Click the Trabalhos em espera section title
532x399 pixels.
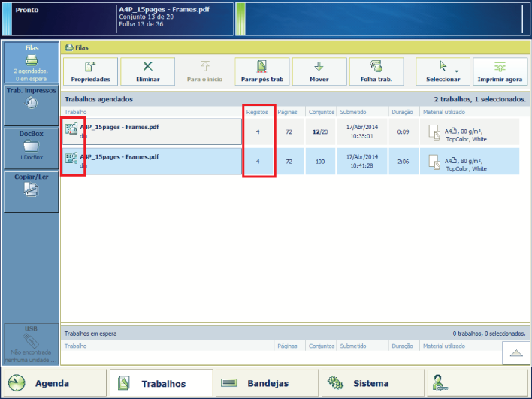91,334
